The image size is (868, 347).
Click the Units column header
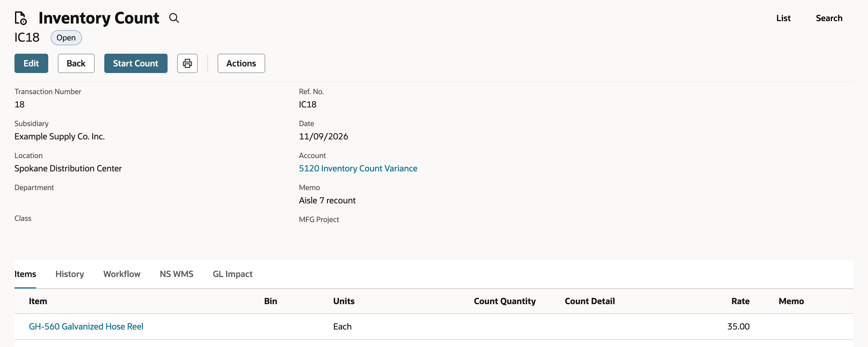click(x=344, y=301)
